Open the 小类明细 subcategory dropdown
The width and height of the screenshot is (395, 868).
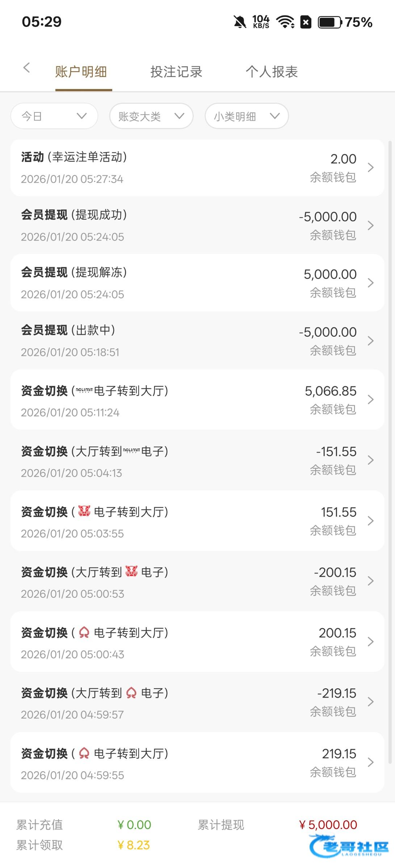click(247, 116)
